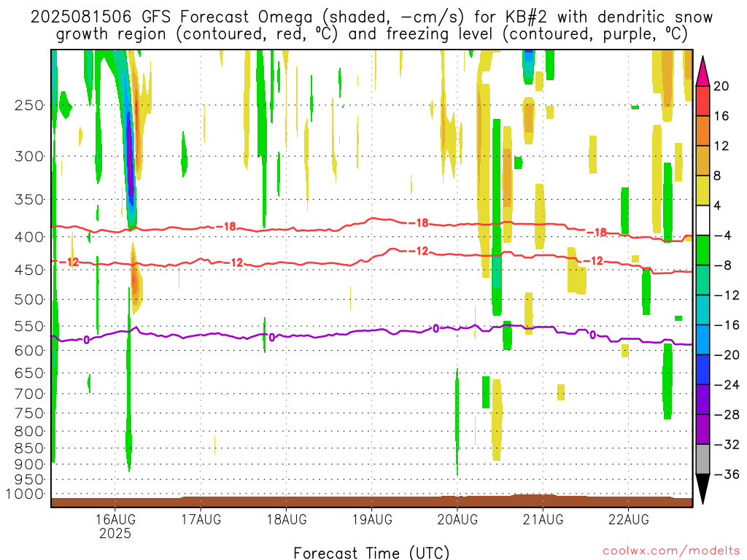Click the brown terrain bar at chart bottom
This screenshot has width=747, height=560.
(371, 502)
